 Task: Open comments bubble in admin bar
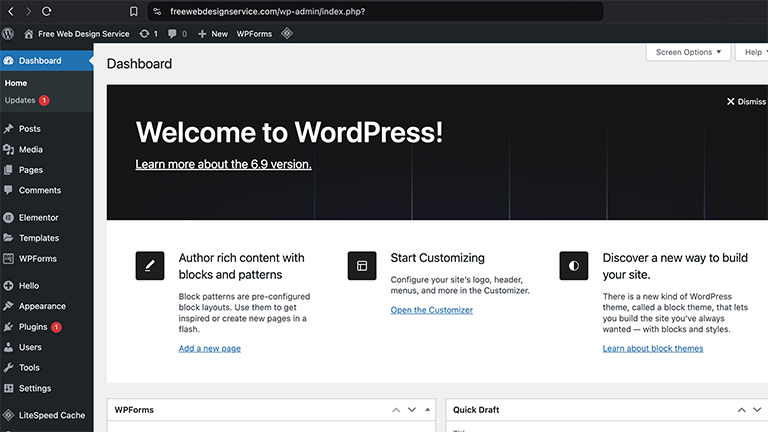pos(177,33)
